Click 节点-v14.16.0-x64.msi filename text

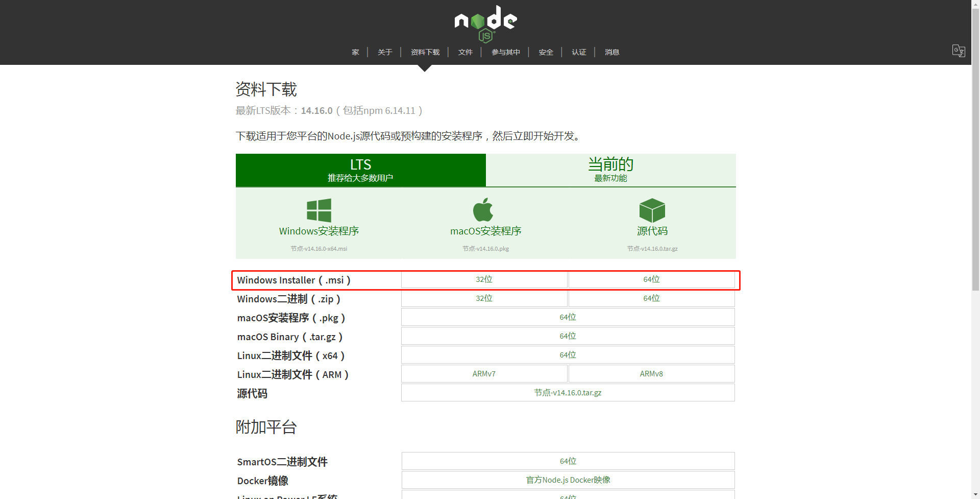[x=319, y=249]
